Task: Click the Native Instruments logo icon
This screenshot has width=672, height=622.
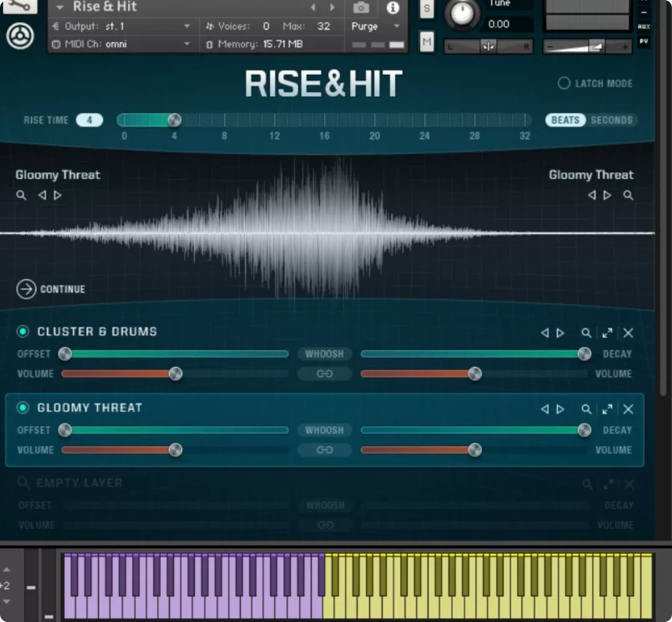Action: [x=20, y=36]
